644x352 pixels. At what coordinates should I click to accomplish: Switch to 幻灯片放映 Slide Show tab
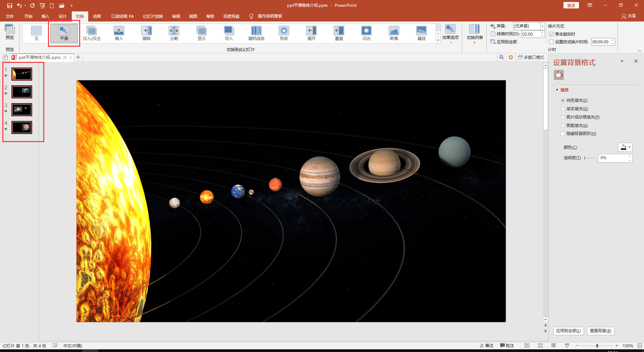153,16
